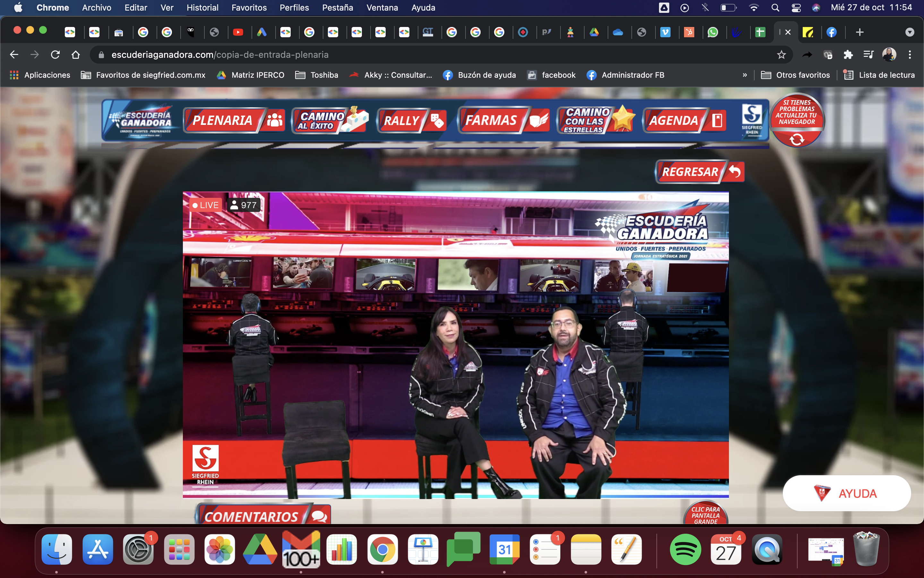
Task: Open the Chrome three-dot menu
Action: (x=910, y=55)
